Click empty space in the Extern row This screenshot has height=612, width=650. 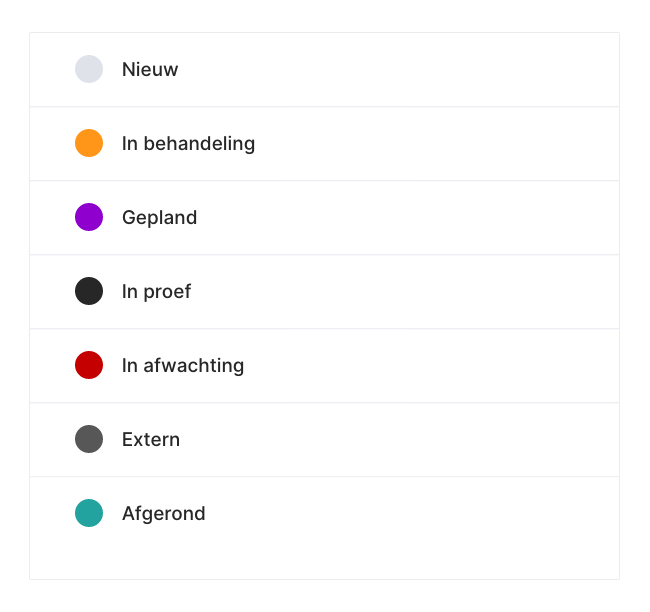click(420, 440)
